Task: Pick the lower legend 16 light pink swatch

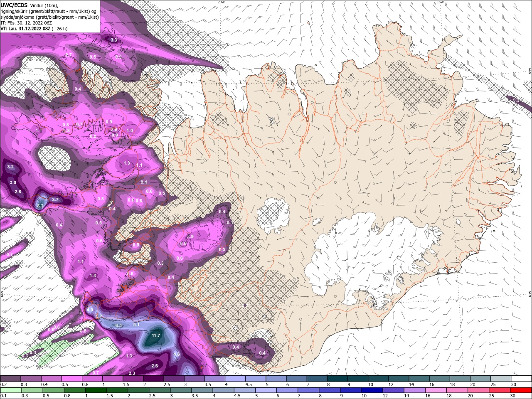Action: [436, 390]
